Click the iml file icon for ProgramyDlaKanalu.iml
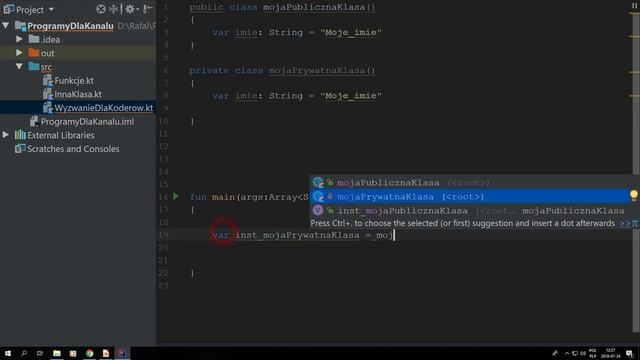This screenshot has width=640, height=360. click(x=34, y=122)
